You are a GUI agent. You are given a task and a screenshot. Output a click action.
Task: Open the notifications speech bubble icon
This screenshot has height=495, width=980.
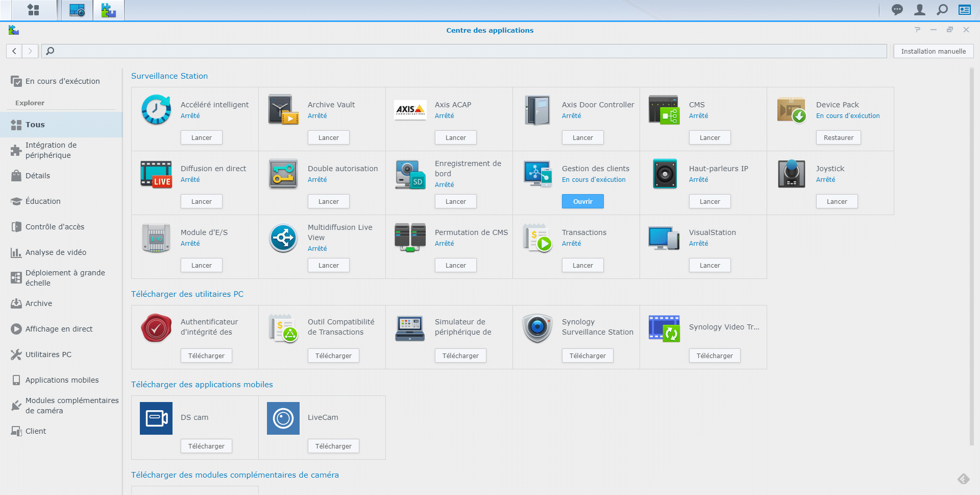pyautogui.click(x=897, y=10)
